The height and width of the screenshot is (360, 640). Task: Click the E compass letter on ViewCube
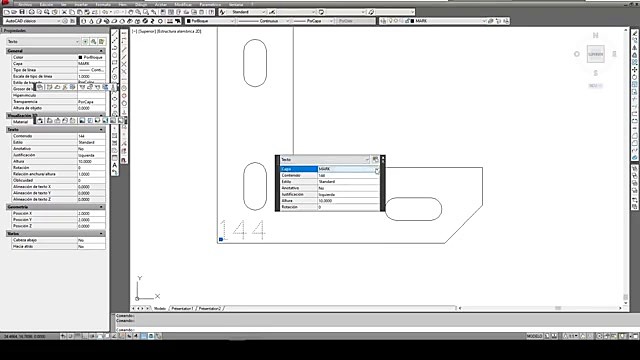coord(614,54)
